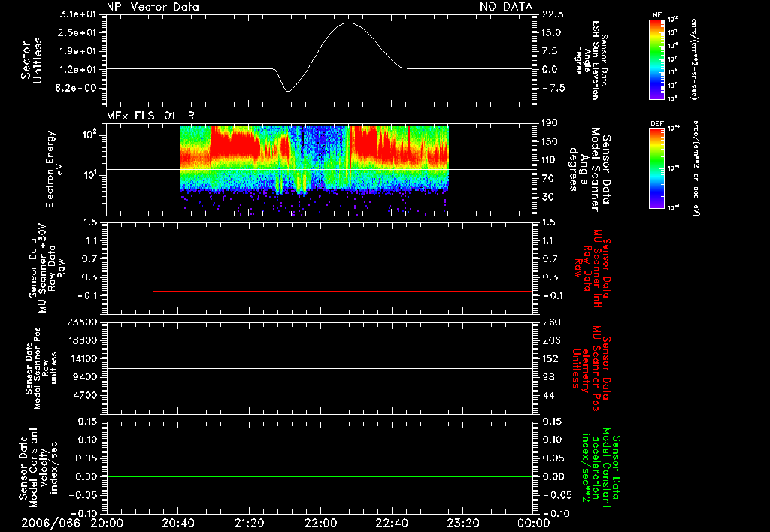Screen dimensions: 770x532
Task: Click the 'Sector Unitless' axis title
Action: 32,60
